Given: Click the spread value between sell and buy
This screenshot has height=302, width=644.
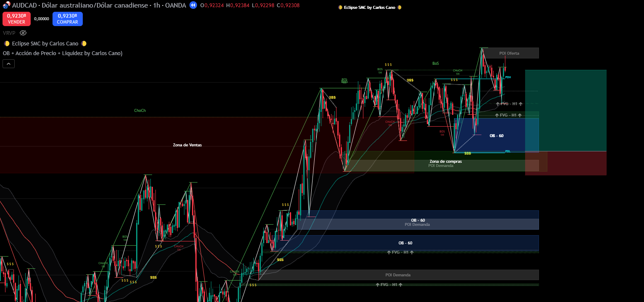Looking at the screenshot, I should [x=41, y=19].
